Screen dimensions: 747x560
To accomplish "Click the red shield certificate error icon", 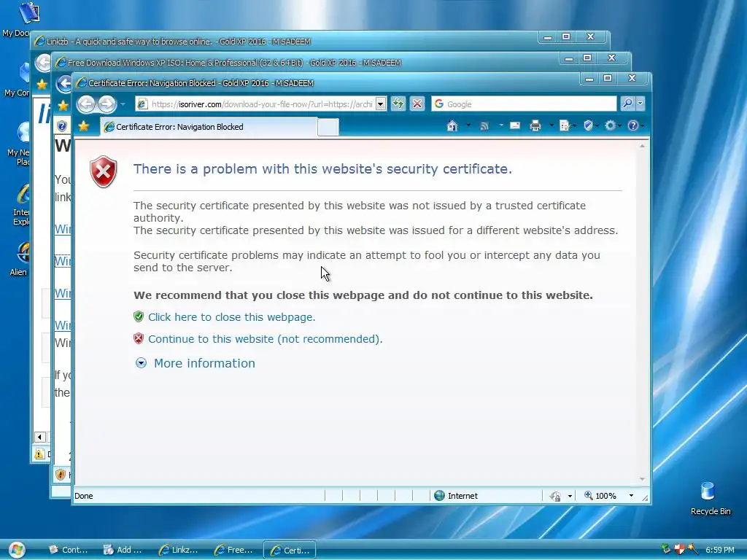I will click(x=104, y=171).
